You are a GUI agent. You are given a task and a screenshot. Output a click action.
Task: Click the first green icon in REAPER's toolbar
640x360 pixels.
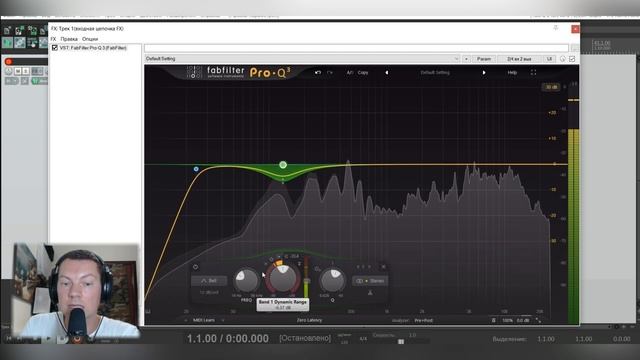8,42
